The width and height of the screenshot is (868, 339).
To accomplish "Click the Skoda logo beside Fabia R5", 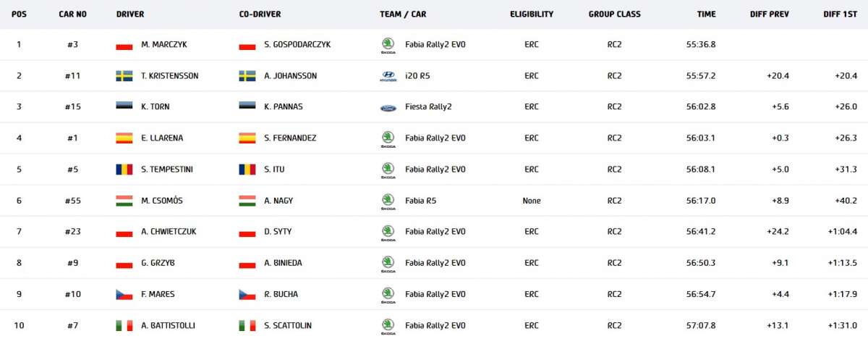I will click(x=388, y=201).
